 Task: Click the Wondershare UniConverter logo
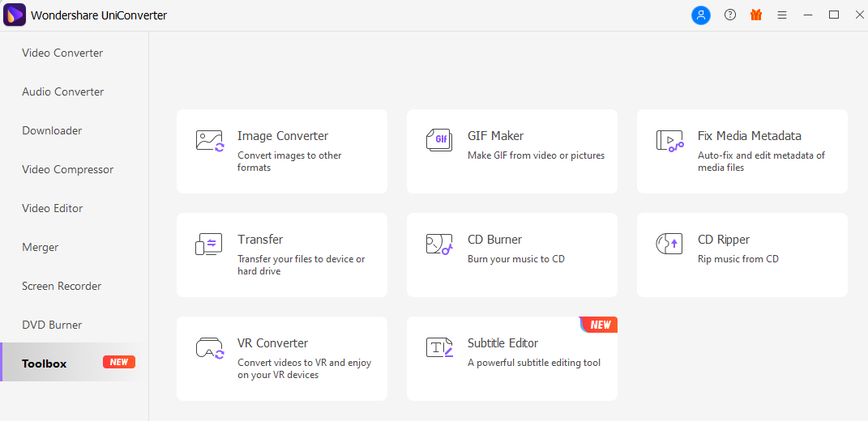15,15
